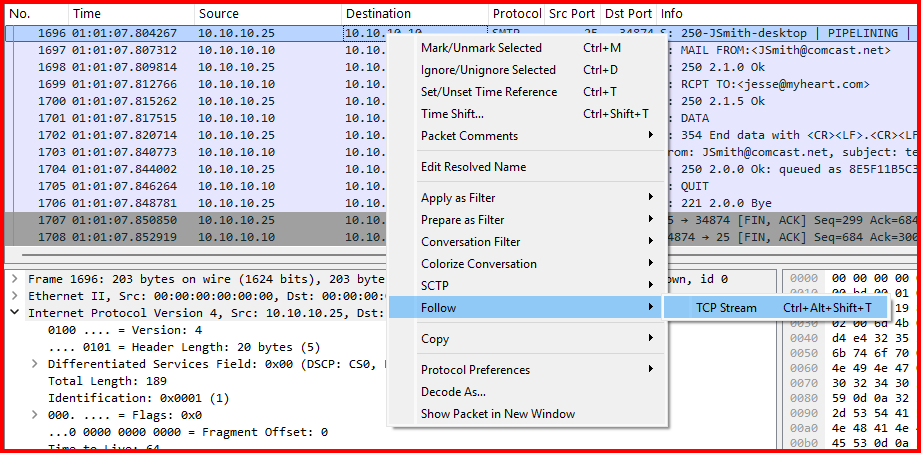Open the Copy submenu
This screenshot has width=921, height=453.
click(x=435, y=339)
